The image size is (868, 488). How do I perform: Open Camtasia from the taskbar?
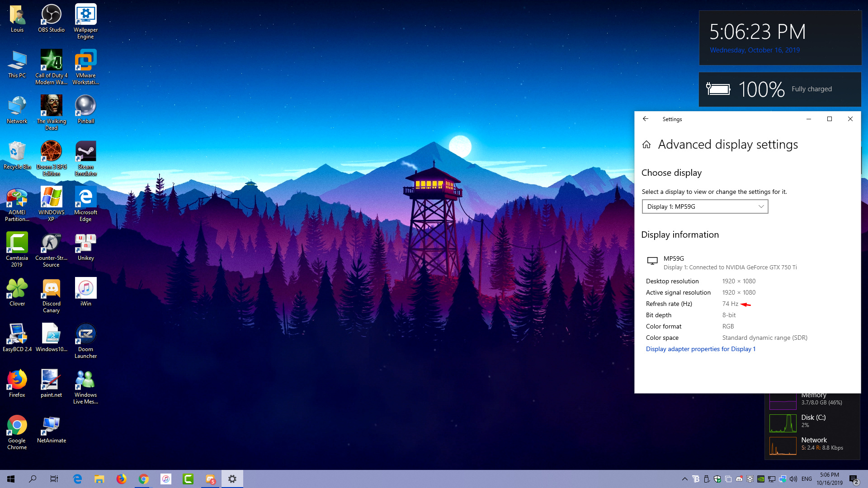(188, 479)
